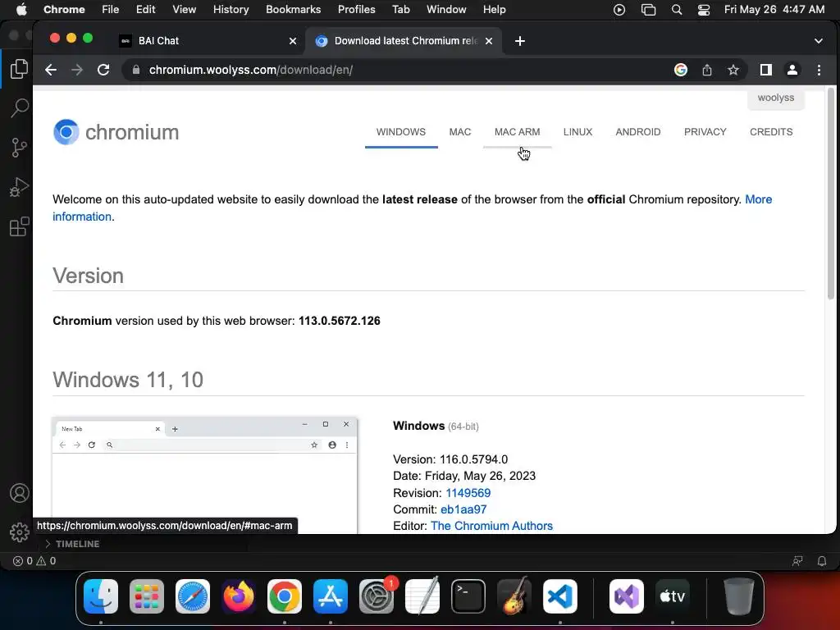The image size is (840, 630).
Task: Open PRIVACY navigation link
Action: 705,132
